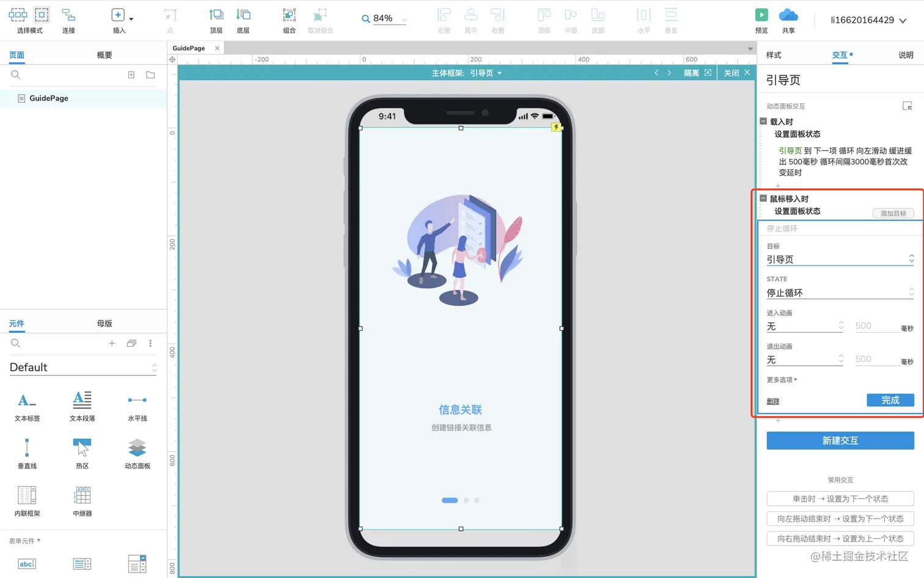Select the 选择模式 intersected mode icon
The image size is (924, 578).
18,15
